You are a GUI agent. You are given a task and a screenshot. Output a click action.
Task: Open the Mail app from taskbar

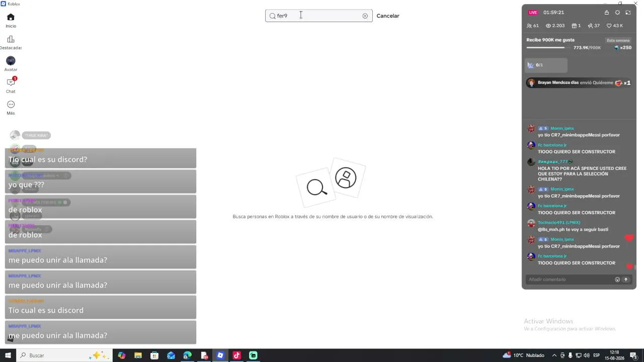pos(171,355)
